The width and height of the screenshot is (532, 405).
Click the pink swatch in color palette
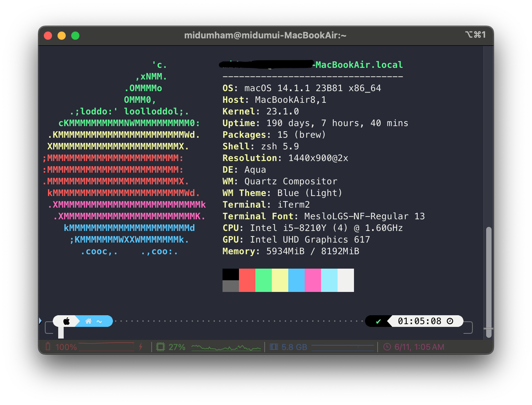tap(313, 280)
